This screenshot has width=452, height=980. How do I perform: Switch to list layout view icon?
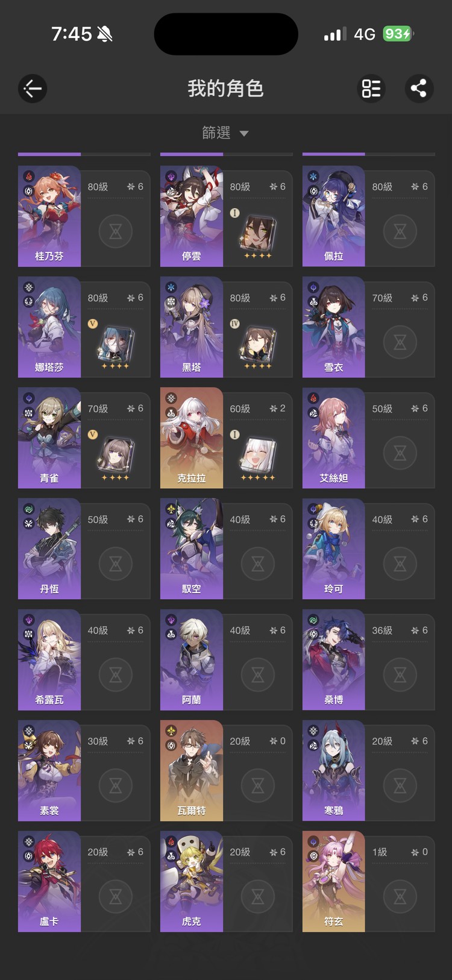tap(371, 89)
